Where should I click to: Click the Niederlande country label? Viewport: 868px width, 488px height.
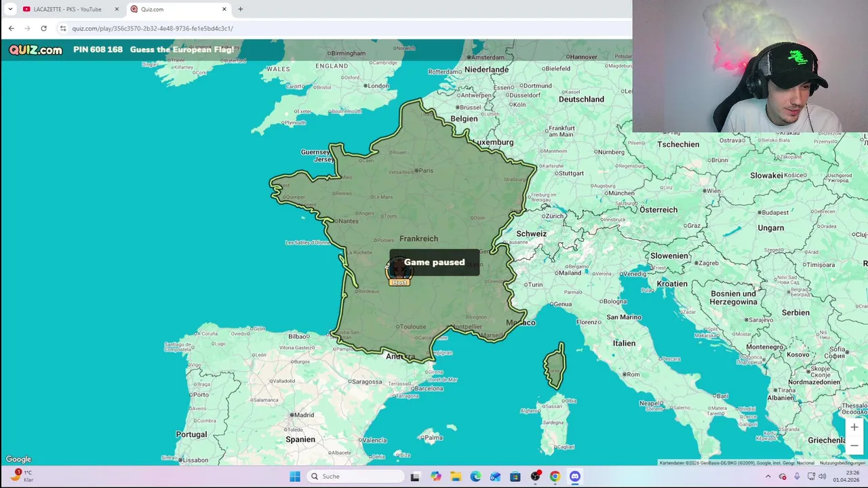pos(486,69)
